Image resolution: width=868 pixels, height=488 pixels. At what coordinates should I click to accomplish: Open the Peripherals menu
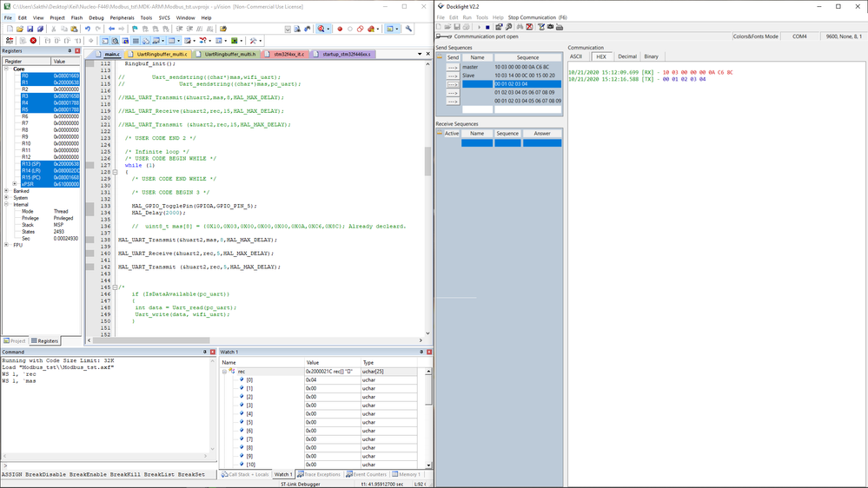pos(122,17)
